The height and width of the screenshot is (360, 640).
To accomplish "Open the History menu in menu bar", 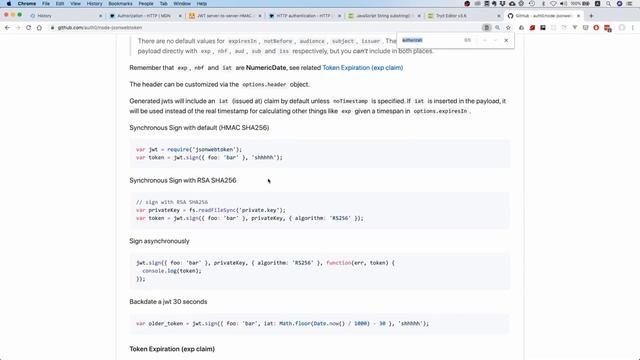I will (x=94, y=4).
